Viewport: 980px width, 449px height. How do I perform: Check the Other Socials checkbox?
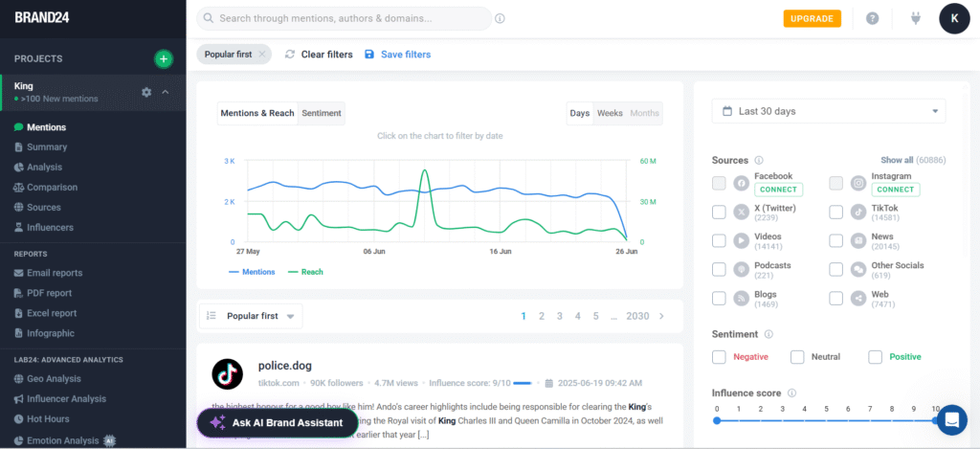point(836,270)
